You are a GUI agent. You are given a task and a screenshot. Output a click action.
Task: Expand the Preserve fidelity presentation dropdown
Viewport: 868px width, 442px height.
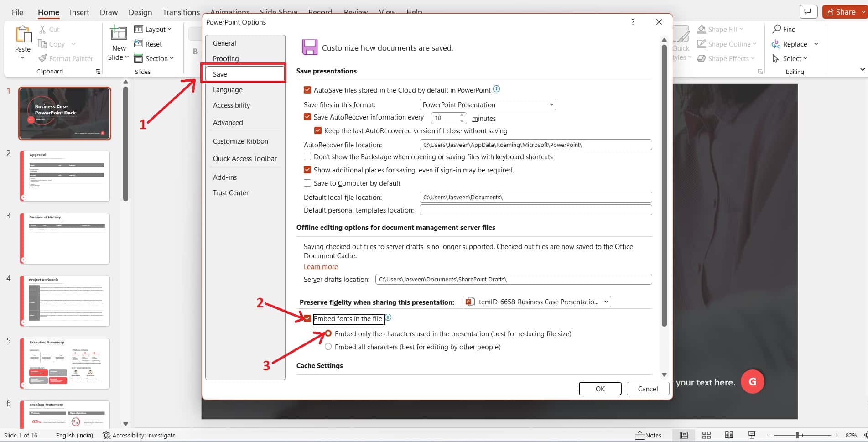[606, 302]
